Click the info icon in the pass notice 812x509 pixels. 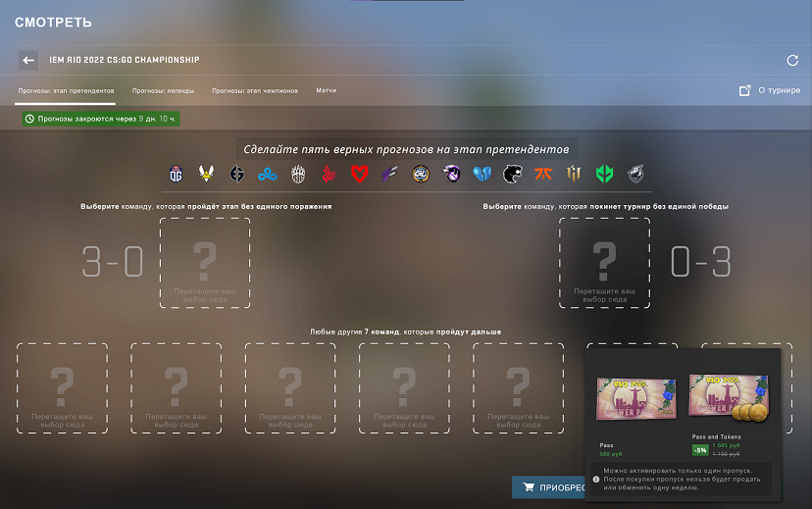click(x=596, y=480)
